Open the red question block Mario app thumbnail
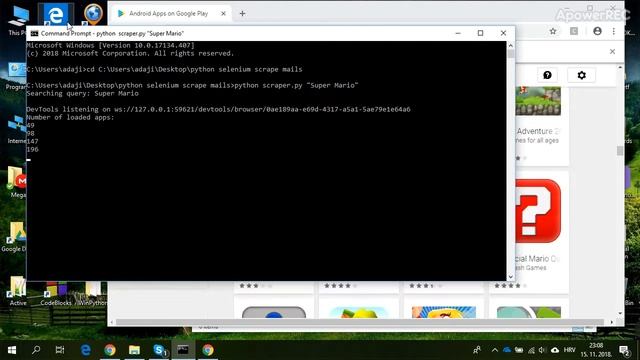Image resolution: width=640 pixels, height=360 pixels. coord(538,211)
